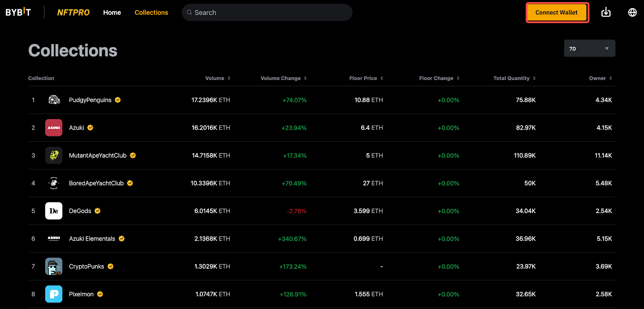This screenshot has height=309, width=644.
Task: Click the 11.14K owner value
Action: 603,155
